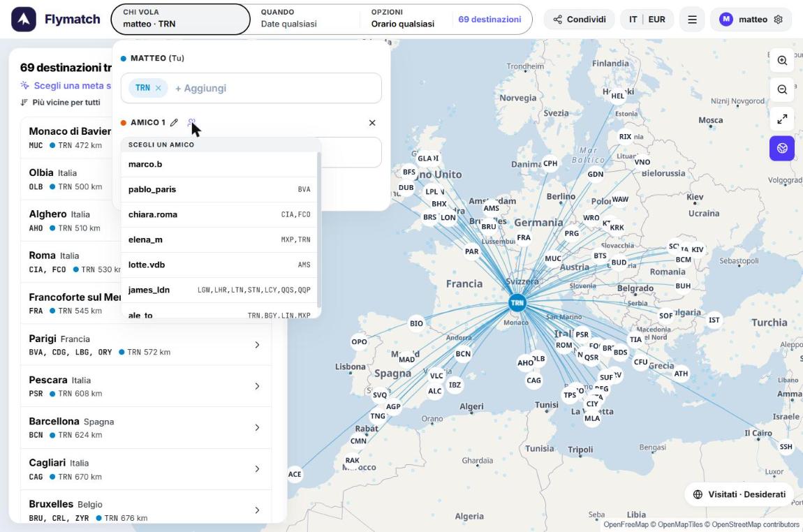Select the IBZ airport marker
The height and width of the screenshot is (532, 803).
pyautogui.click(x=455, y=385)
